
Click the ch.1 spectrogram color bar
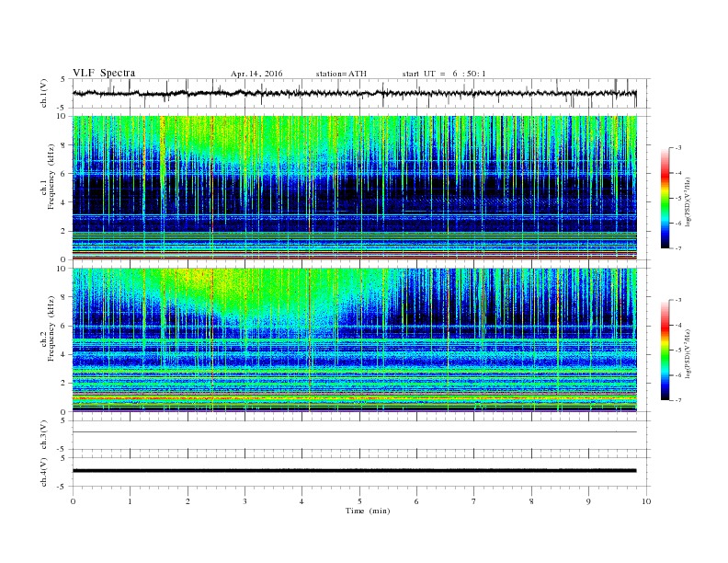tap(665, 198)
